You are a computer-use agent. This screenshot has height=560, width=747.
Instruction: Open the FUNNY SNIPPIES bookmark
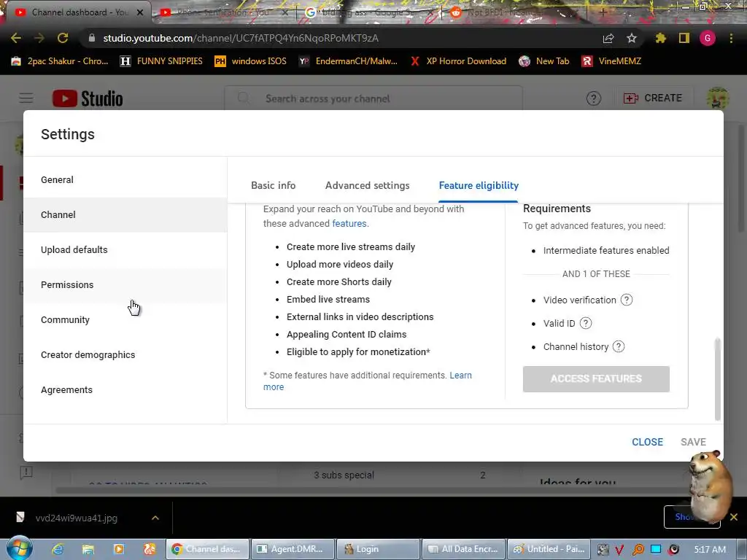click(161, 61)
